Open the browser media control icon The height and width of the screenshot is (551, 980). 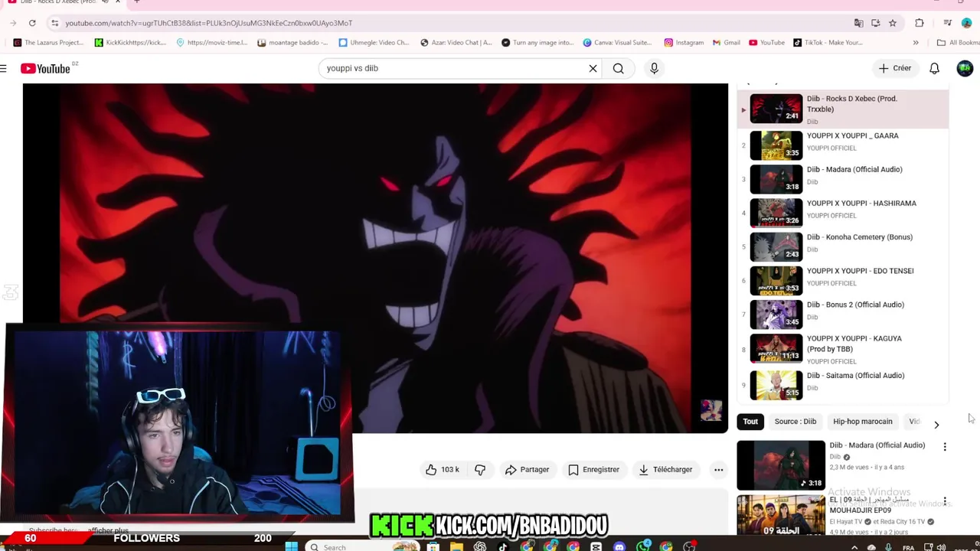pos(947,23)
